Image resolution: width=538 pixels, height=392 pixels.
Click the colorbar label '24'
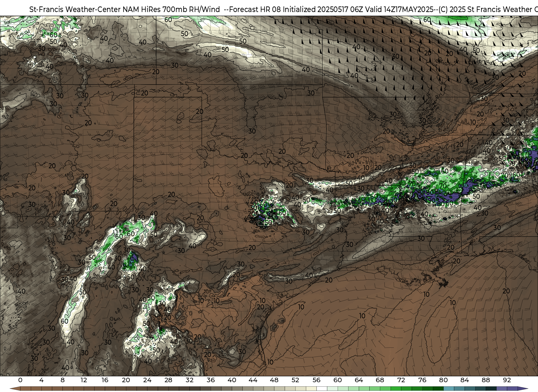147,380
